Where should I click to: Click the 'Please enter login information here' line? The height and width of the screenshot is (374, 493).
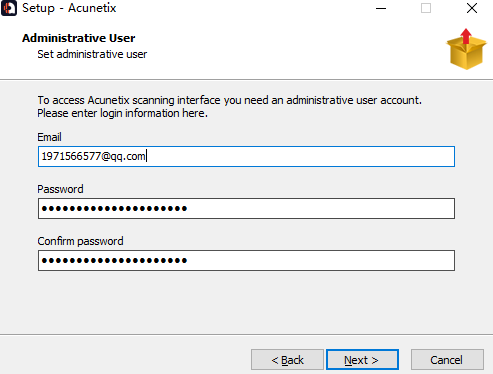[x=122, y=113]
